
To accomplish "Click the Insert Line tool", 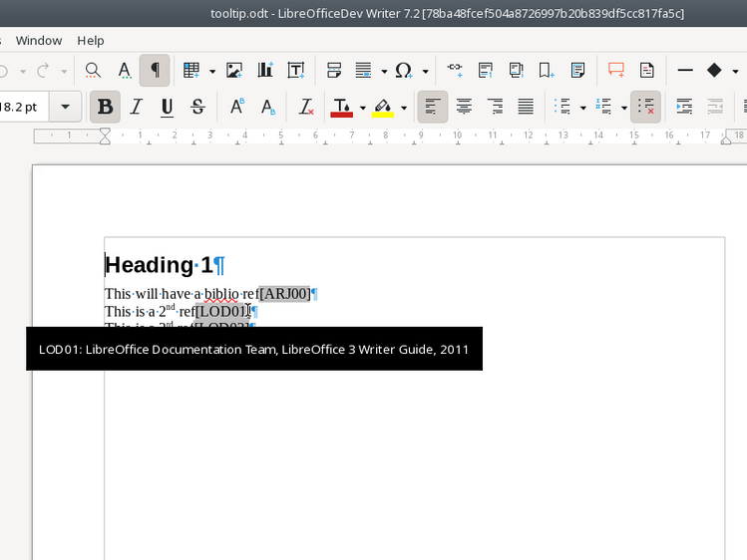I will [x=685, y=71].
